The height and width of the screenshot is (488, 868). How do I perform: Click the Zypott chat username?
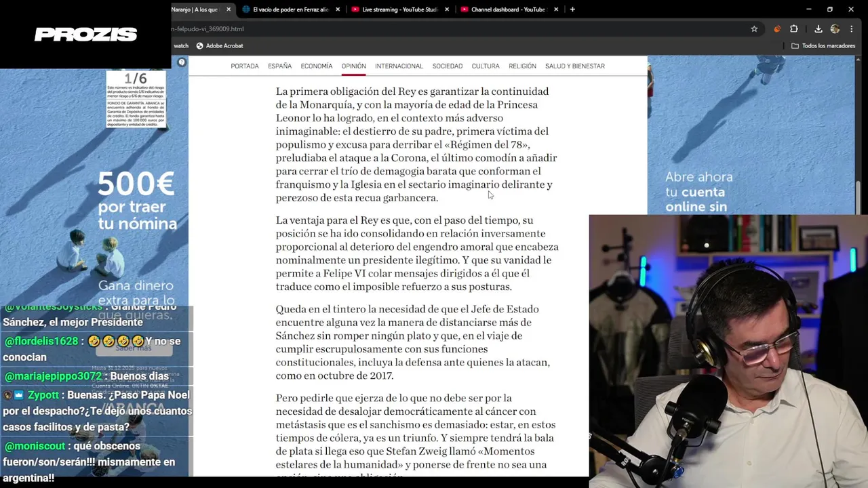(43, 395)
